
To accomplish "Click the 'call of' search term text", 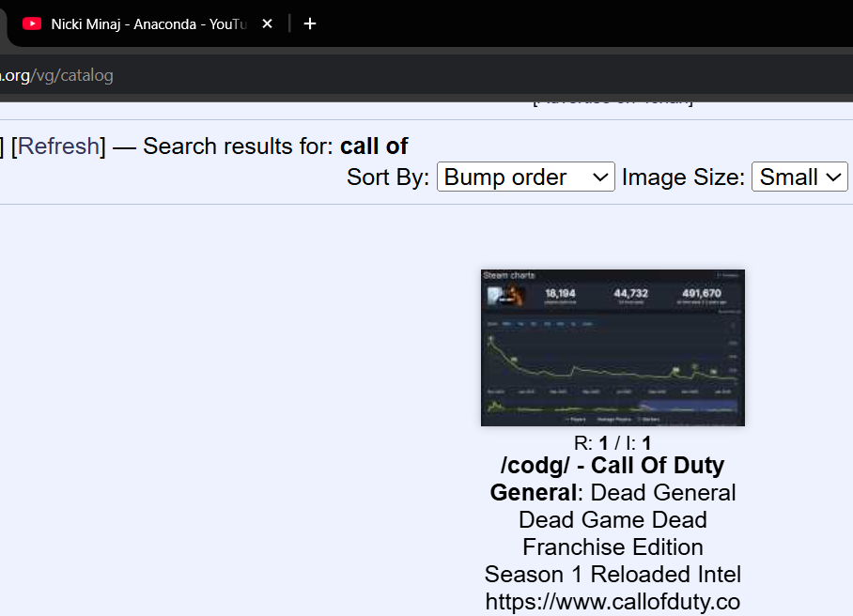I will [x=374, y=146].
